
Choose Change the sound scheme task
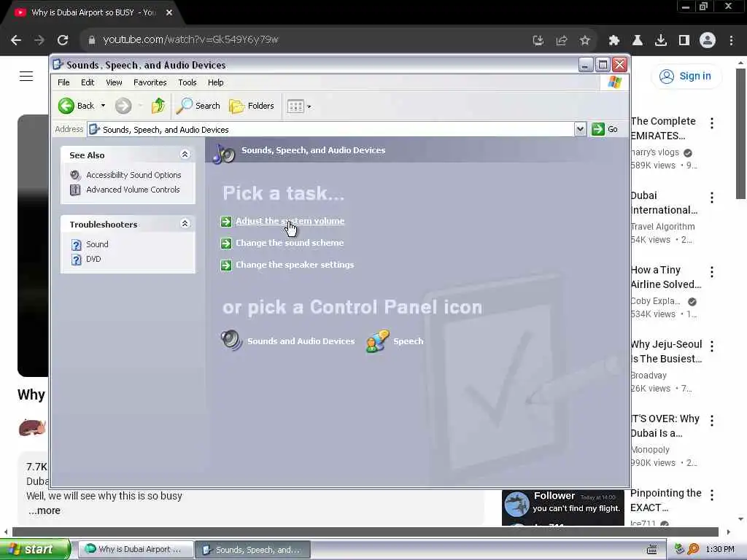pos(290,243)
